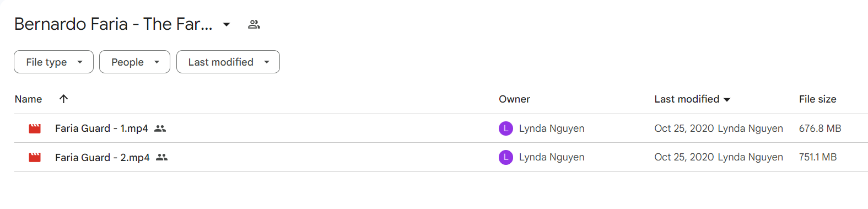Screen dimensions: 868x209
Task: Select the Faria Guard - 1.mp4 file name
Action: [x=101, y=128]
